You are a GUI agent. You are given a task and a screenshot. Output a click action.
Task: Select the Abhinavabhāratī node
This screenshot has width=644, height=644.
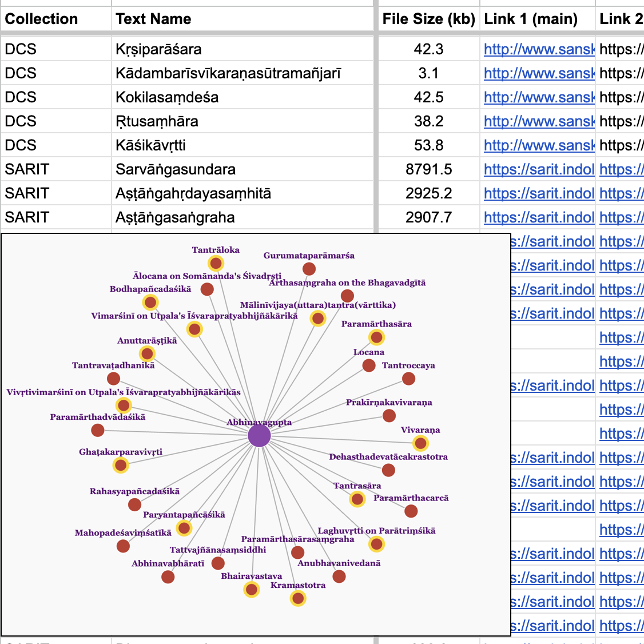[x=168, y=577]
